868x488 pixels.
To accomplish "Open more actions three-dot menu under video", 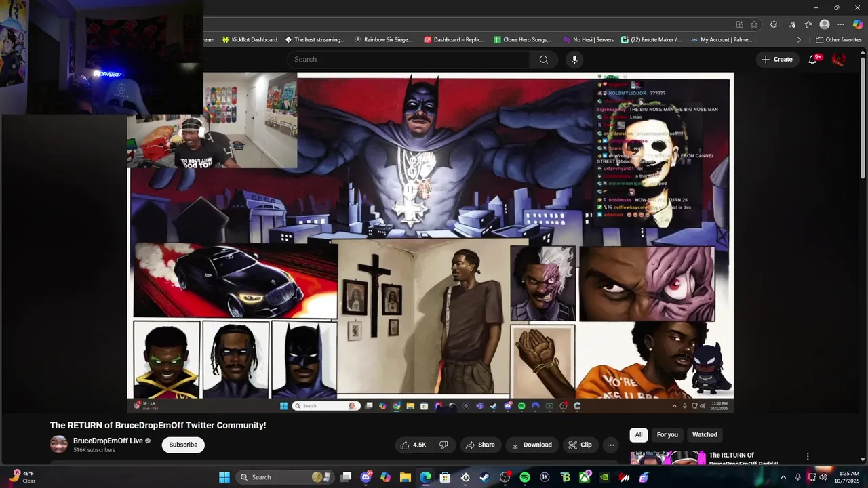I will (610, 445).
